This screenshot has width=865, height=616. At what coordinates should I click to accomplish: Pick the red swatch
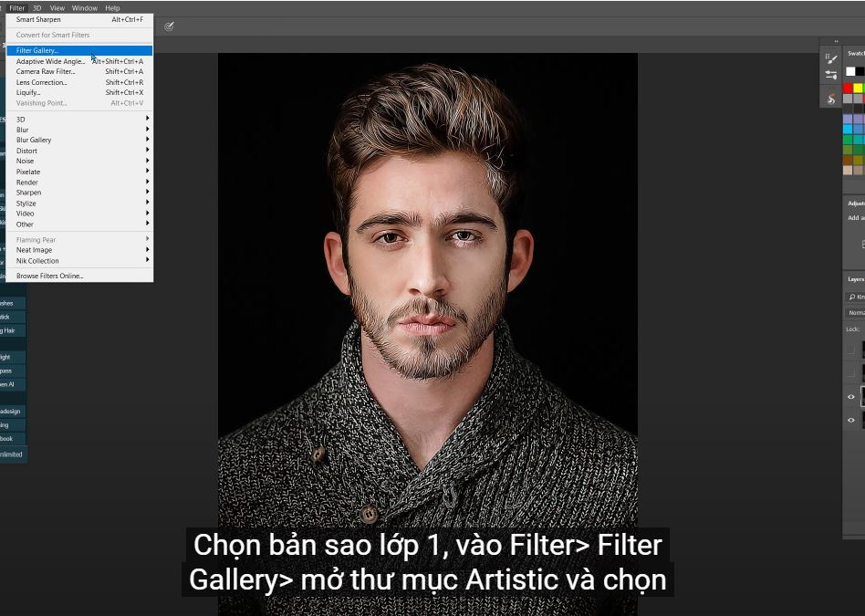coord(848,88)
